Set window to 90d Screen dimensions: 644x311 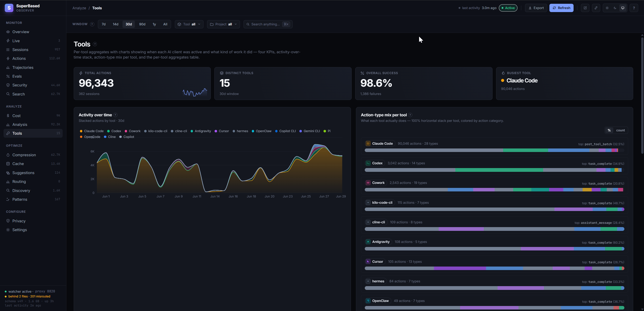142,24
